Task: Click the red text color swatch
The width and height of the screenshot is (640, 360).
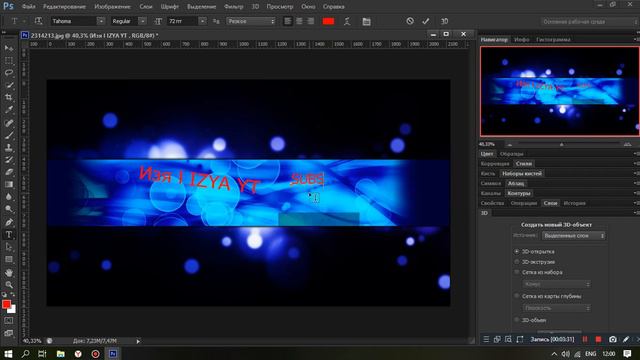Action: (328, 21)
